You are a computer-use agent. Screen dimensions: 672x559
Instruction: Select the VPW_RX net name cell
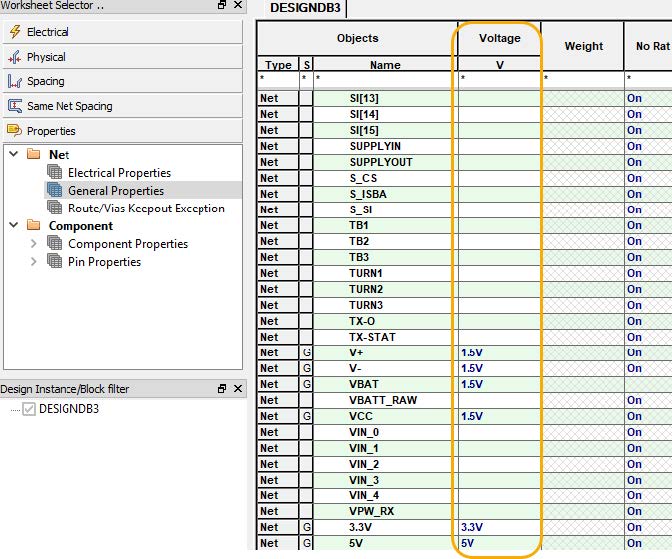385,511
